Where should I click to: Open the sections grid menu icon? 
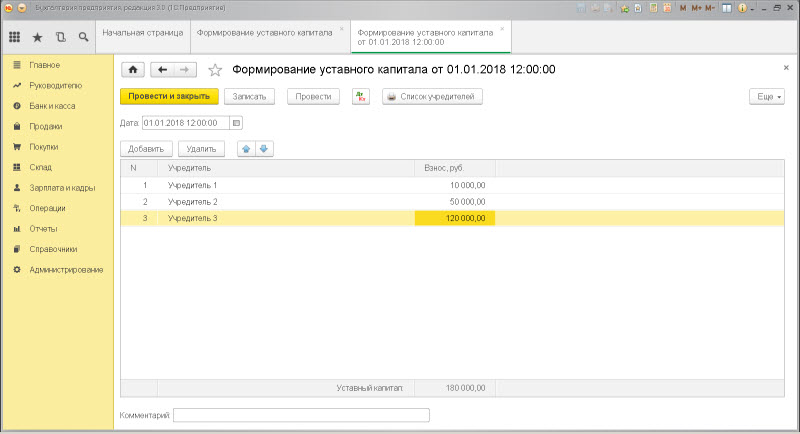15,37
